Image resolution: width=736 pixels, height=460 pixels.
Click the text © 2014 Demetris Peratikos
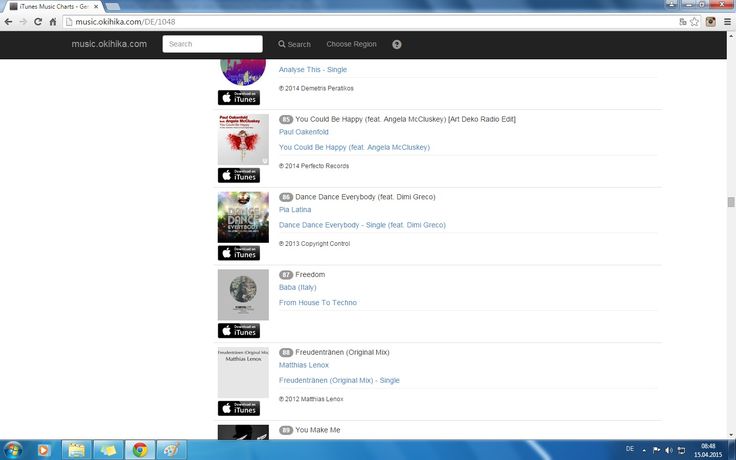coord(316,88)
